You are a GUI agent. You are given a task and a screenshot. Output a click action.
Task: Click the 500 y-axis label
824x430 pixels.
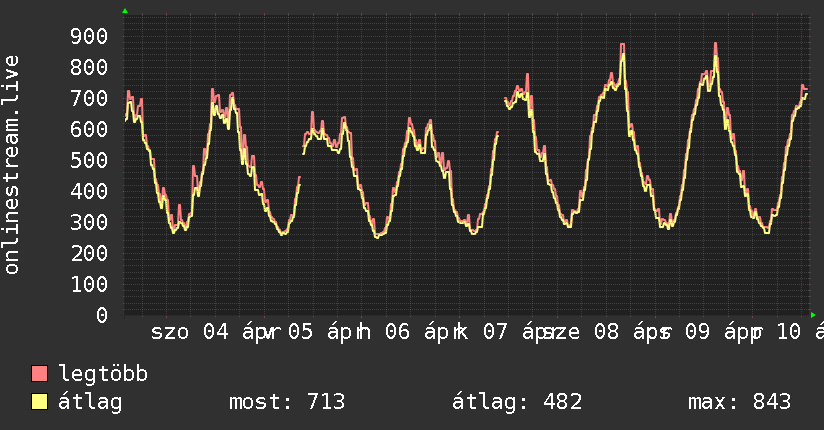coord(89,160)
